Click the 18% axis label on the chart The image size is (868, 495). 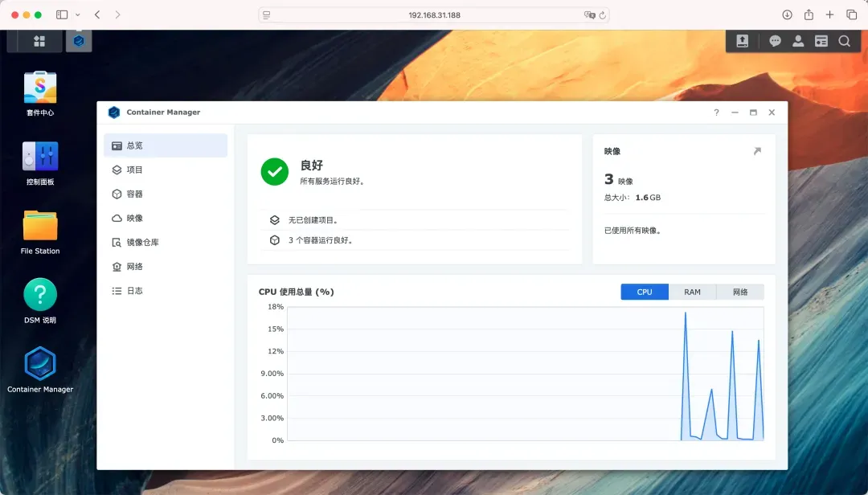(x=276, y=307)
